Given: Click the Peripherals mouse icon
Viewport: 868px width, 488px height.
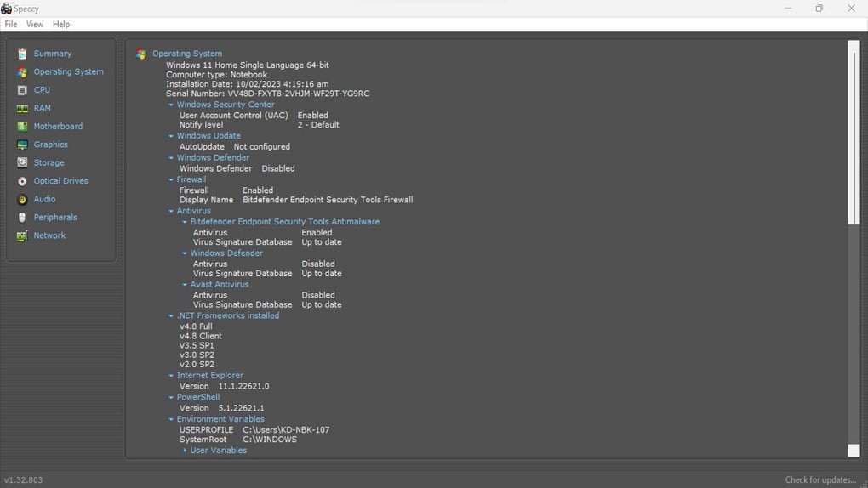Looking at the screenshot, I should tap(22, 218).
